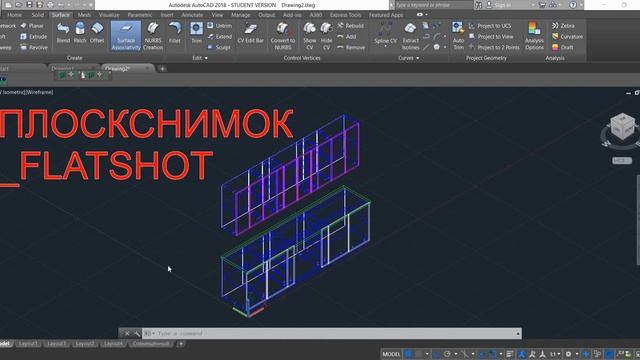640x360 pixels.
Task: Switch to the Annotate ribbon tab
Action: (x=192, y=15)
